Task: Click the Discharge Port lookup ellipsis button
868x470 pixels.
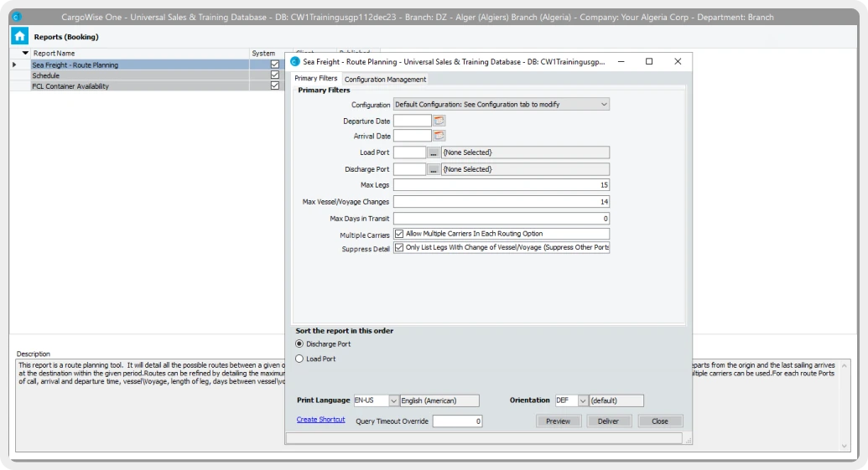Action: (x=434, y=169)
